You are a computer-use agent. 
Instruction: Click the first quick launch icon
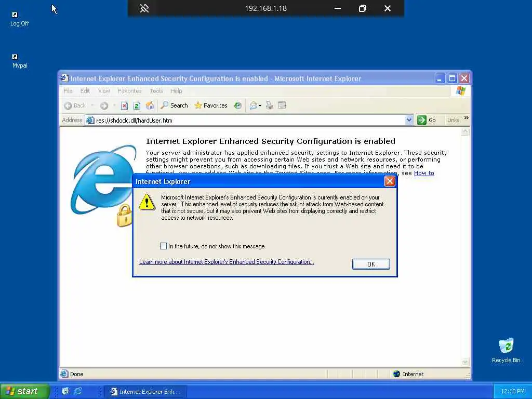click(x=65, y=391)
